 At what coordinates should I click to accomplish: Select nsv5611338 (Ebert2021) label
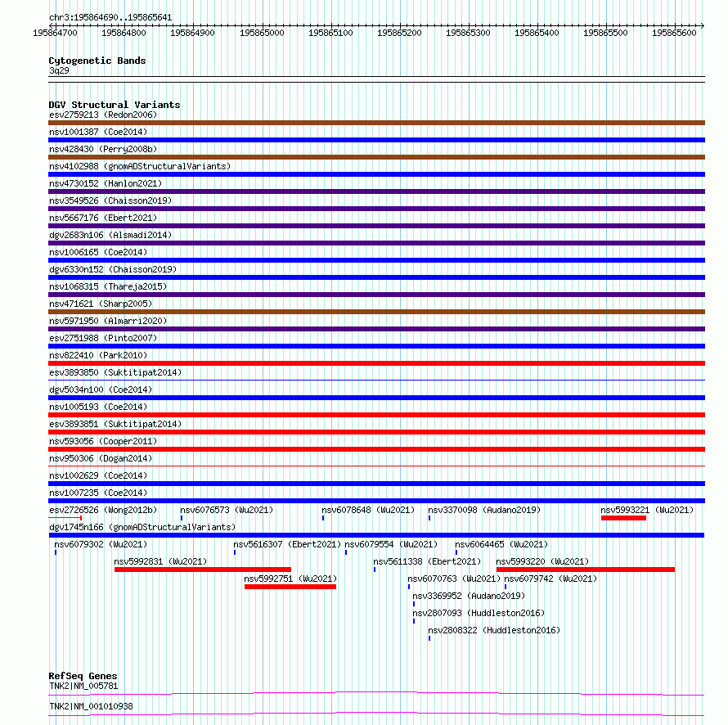pos(427,561)
